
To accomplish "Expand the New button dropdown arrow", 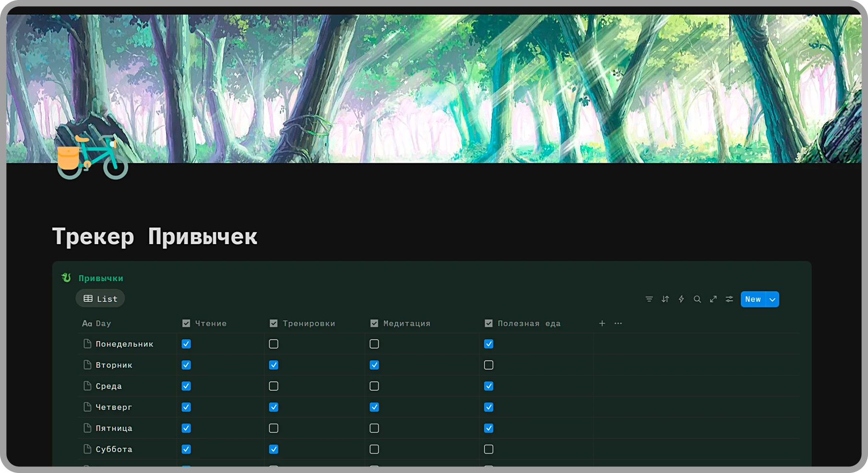I will [x=773, y=299].
